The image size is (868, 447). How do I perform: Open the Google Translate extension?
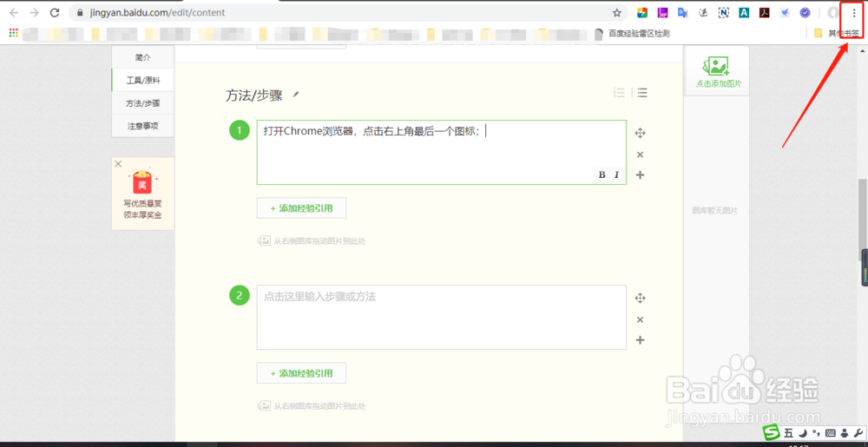coord(682,12)
